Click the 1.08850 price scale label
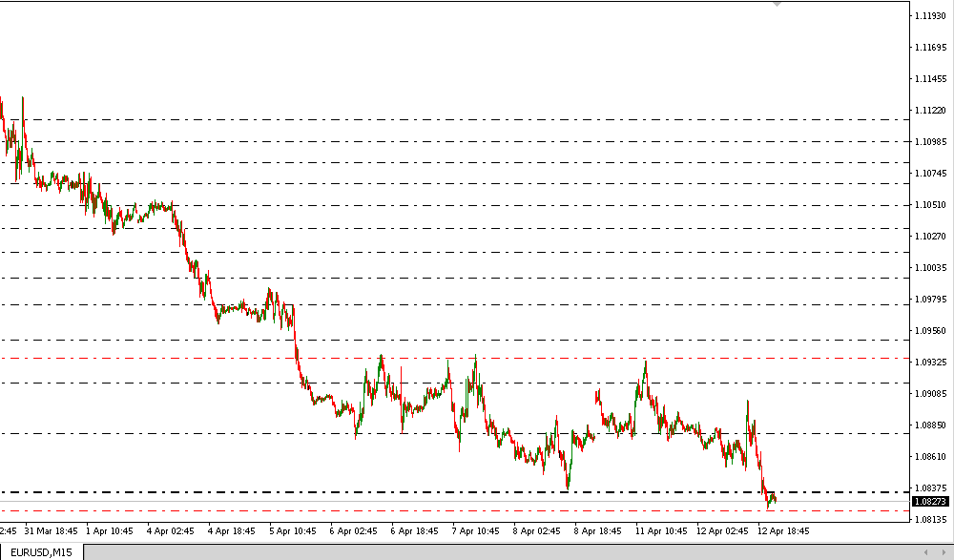Screen dimensions: 954x560 [x=930, y=425]
